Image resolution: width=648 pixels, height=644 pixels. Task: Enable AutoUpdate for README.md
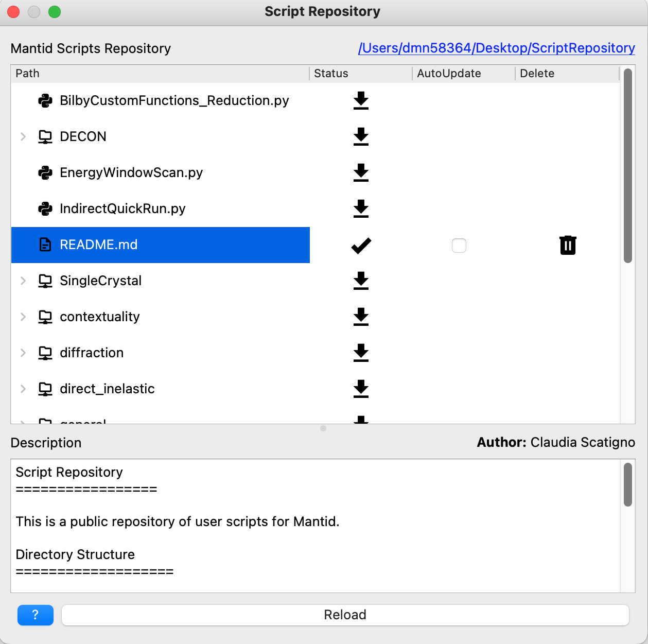point(459,246)
